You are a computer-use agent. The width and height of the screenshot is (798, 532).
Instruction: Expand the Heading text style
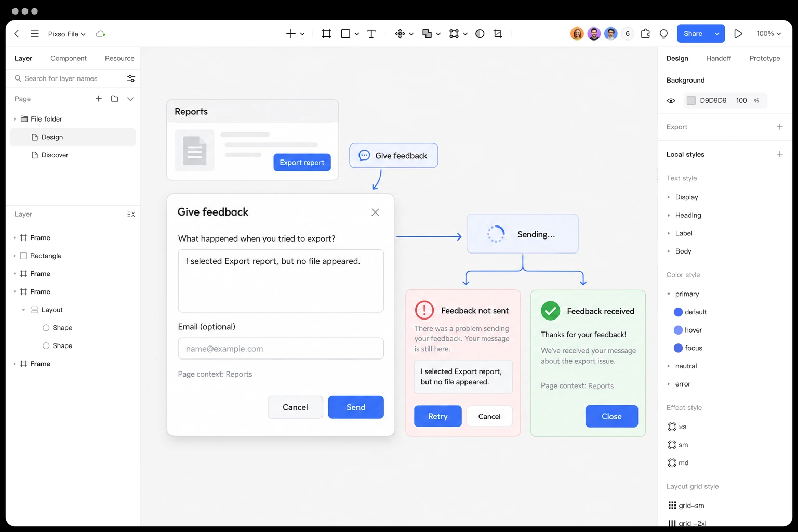669,215
